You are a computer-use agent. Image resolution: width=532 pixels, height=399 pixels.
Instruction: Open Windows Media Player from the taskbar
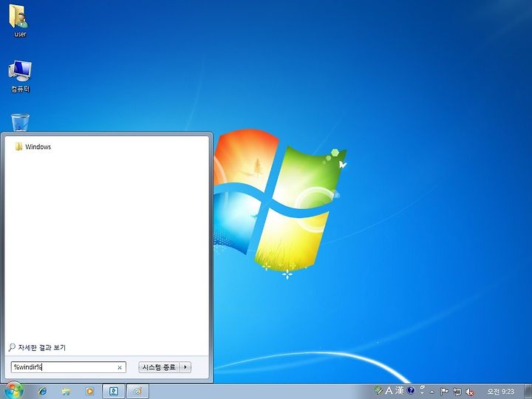click(x=90, y=391)
